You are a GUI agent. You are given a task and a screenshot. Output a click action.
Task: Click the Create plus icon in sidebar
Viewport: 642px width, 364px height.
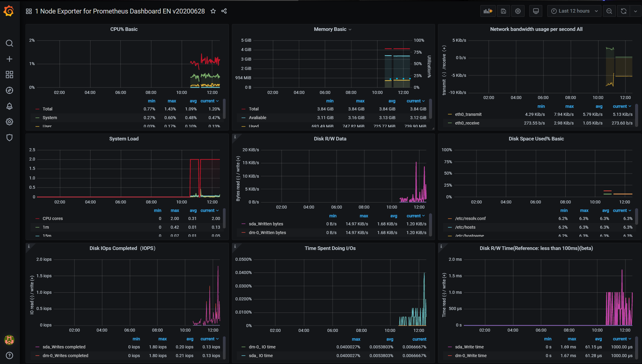coord(9,59)
